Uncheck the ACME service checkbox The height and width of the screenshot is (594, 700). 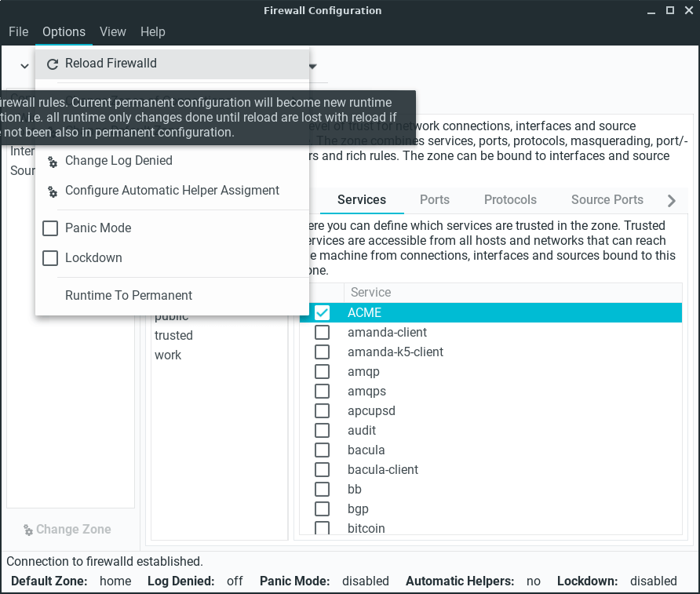click(x=322, y=312)
